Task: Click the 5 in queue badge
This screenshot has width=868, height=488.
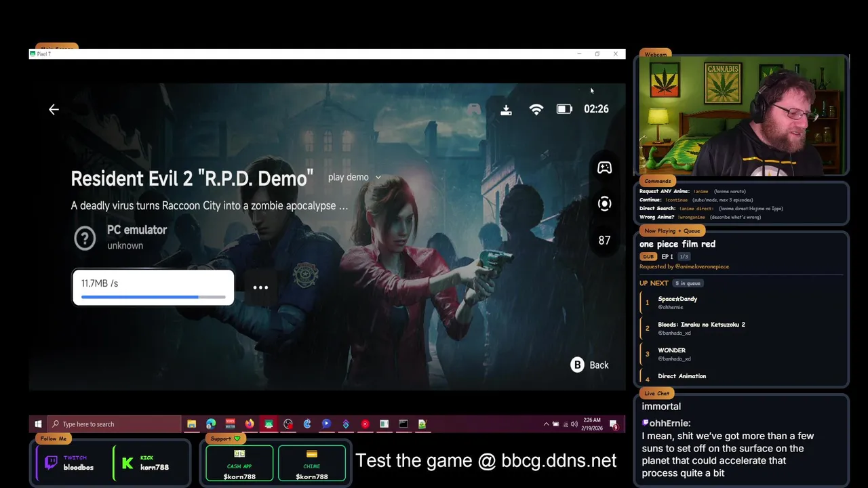Action: [688, 283]
